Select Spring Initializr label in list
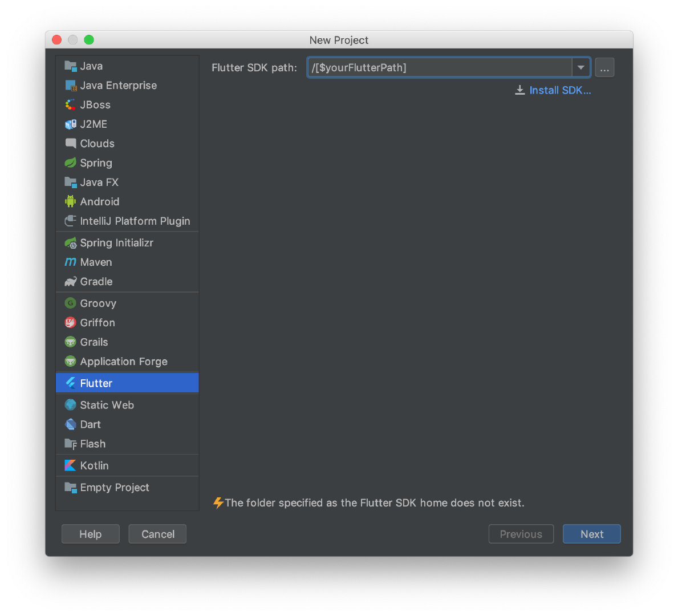 117,243
